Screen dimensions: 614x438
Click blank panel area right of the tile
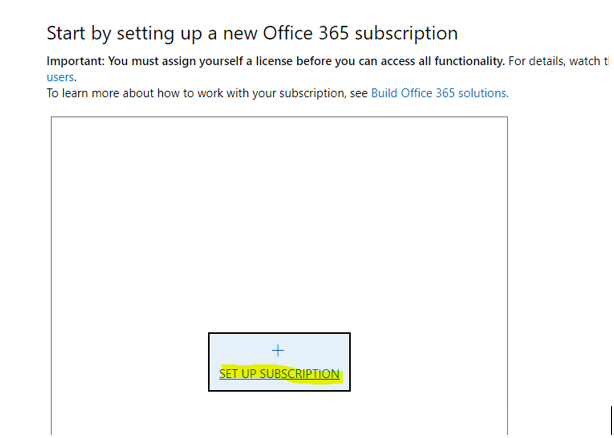430,362
